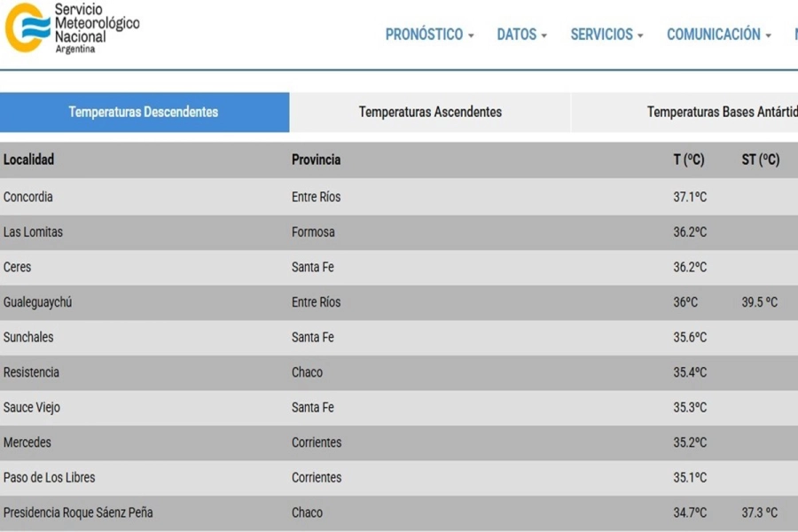798x532 pixels.
Task: Click the T (ºC) column header
Action: pos(688,160)
